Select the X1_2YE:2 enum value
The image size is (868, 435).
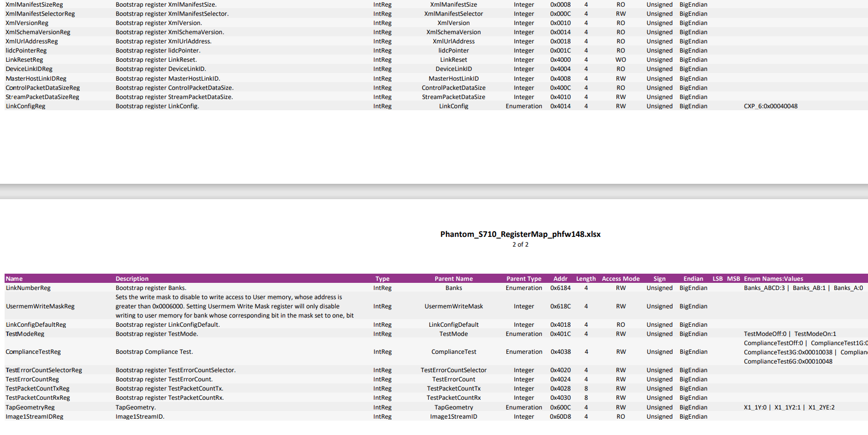pyautogui.click(x=822, y=407)
